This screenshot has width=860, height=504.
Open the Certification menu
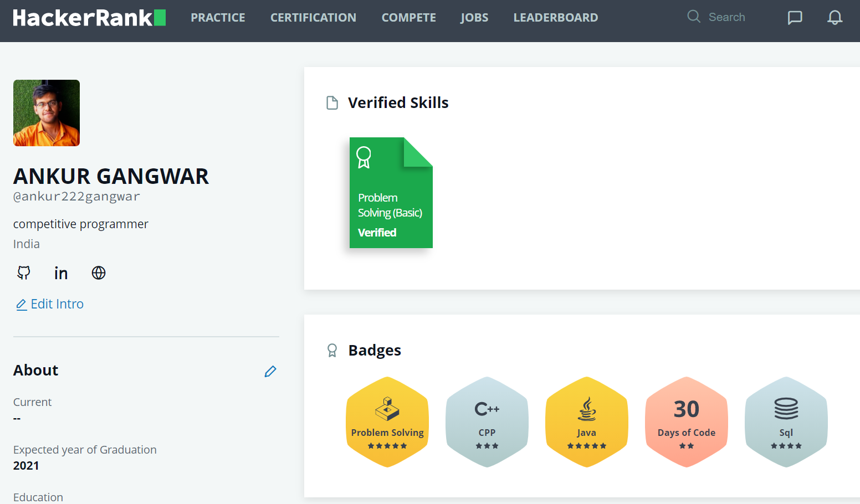pyautogui.click(x=313, y=18)
